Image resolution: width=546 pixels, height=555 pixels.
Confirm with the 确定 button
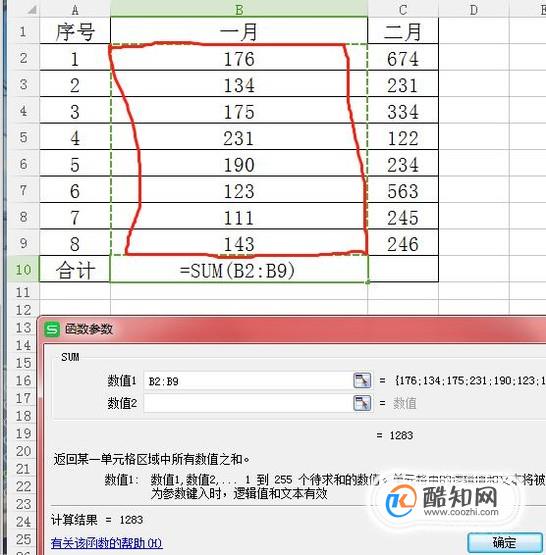click(505, 542)
